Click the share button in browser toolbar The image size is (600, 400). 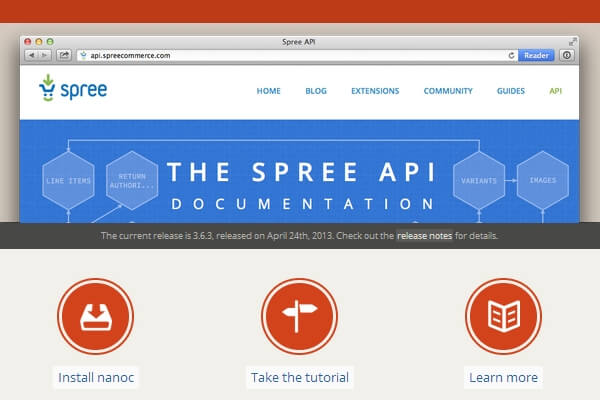point(64,56)
